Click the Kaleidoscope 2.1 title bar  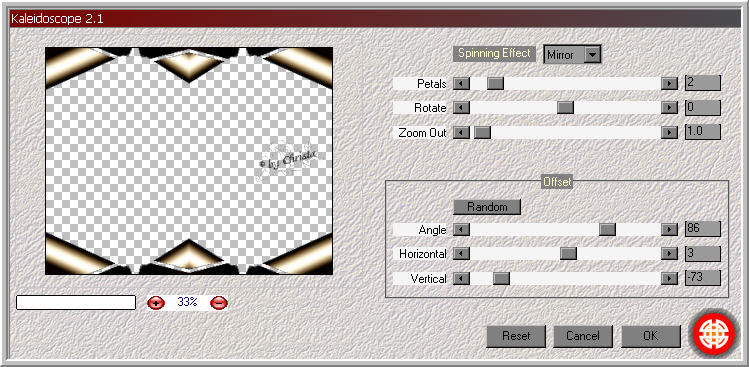(374, 19)
